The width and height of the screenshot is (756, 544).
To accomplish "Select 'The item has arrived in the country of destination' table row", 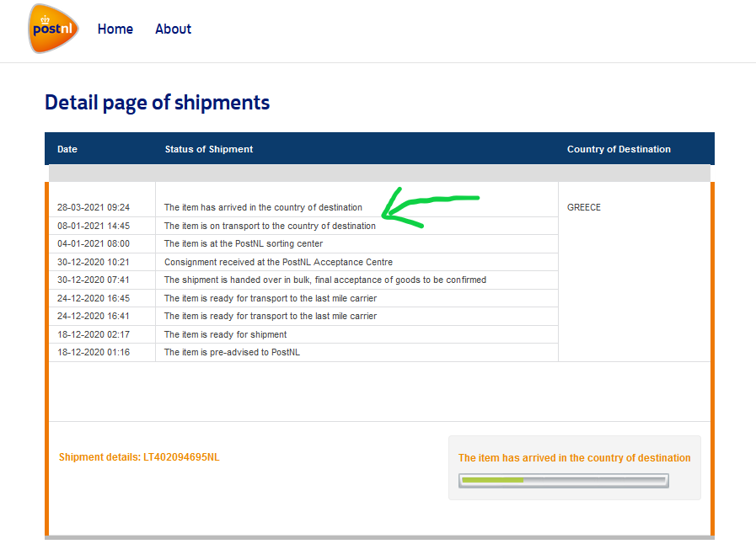I will (x=263, y=208).
